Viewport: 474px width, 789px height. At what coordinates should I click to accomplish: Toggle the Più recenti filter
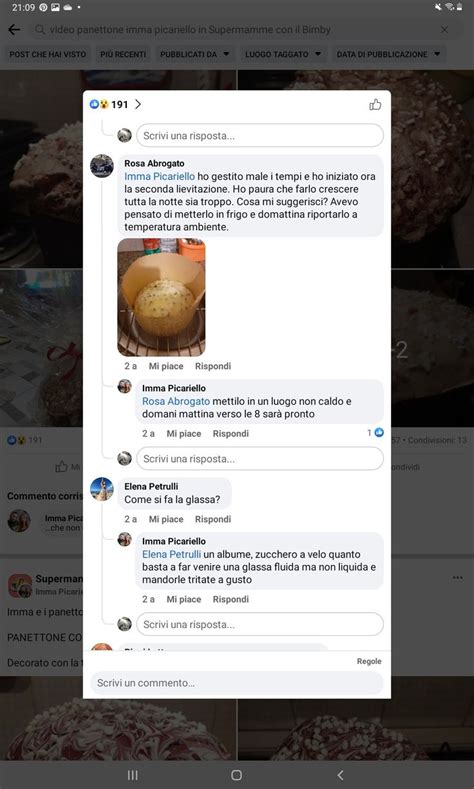(x=123, y=54)
